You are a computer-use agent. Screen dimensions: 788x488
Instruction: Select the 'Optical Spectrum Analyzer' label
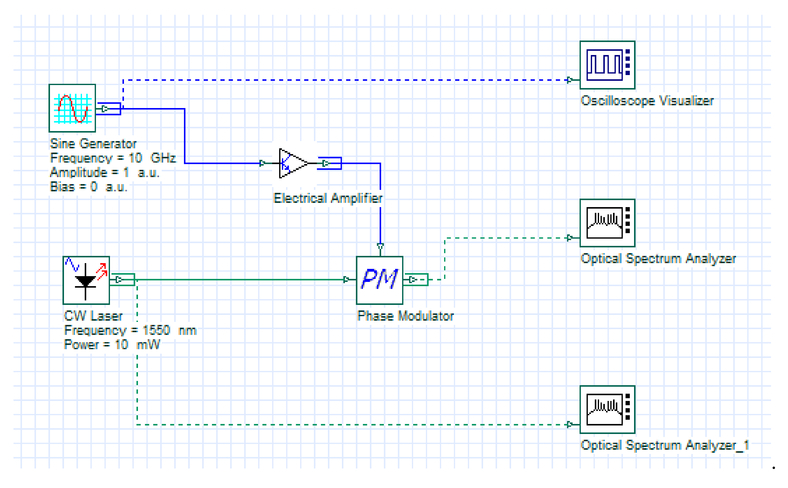(x=658, y=259)
